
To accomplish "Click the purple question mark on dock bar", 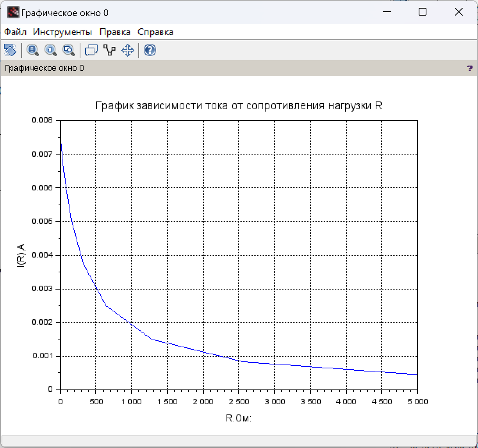I will [469, 68].
